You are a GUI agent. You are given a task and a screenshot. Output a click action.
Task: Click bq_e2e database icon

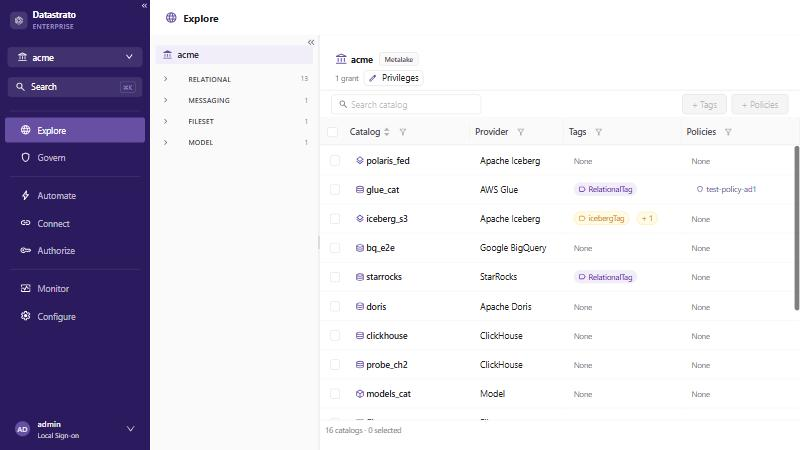(x=360, y=247)
